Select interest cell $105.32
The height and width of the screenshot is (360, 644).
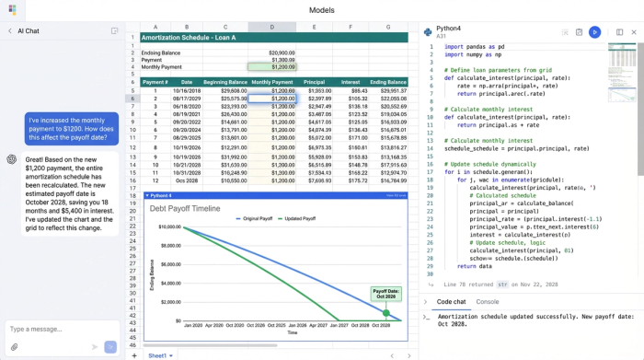(351, 99)
